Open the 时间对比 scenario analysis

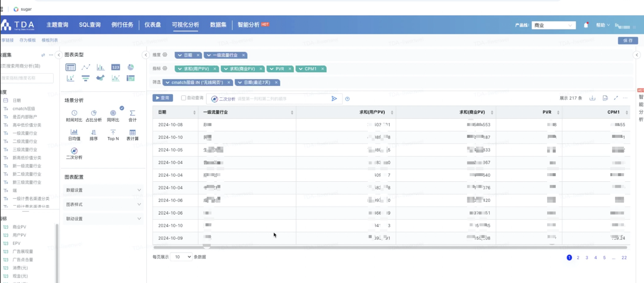74,116
